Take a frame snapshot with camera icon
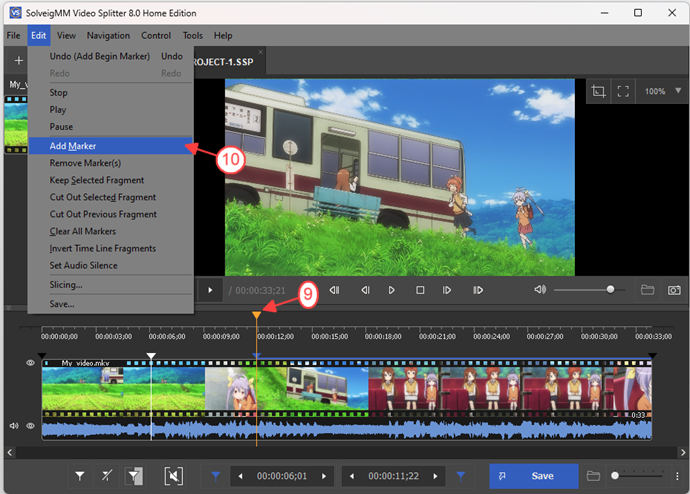 [x=674, y=290]
